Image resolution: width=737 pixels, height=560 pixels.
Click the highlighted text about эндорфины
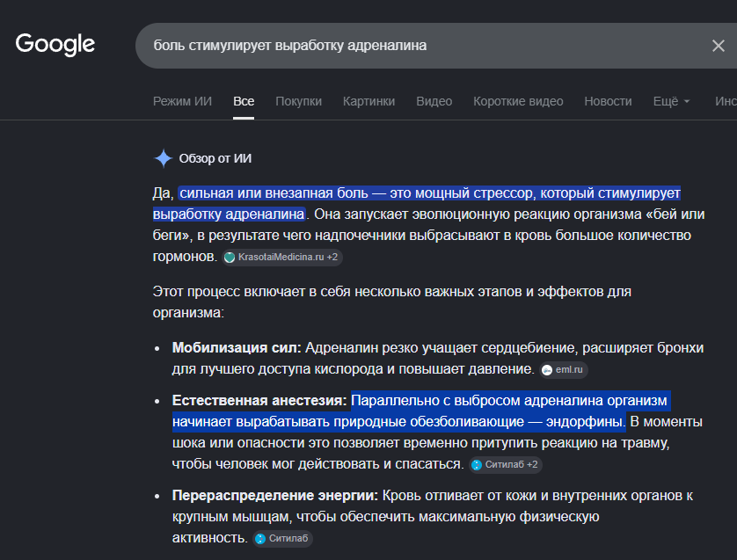(x=421, y=411)
